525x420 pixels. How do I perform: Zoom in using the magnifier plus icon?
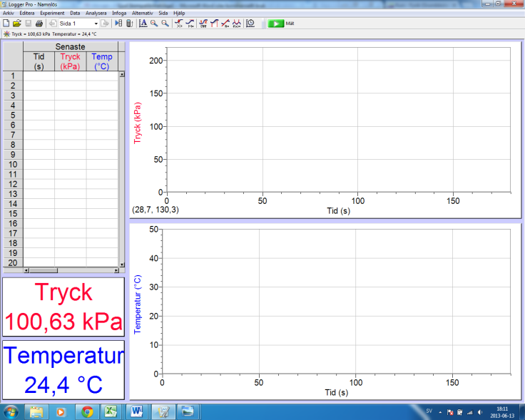click(154, 24)
